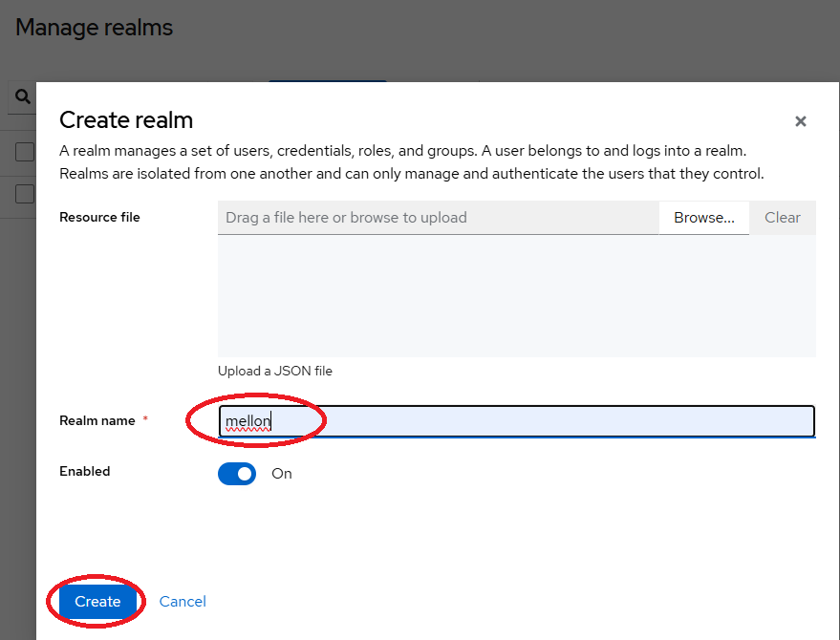840x640 pixels.
Task: Click the 'Upload a JSON file' helper text
Action: point(275,372)
